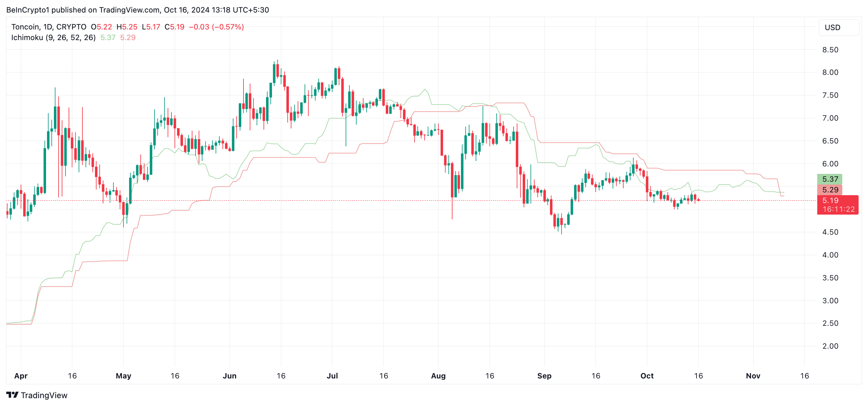Click the Toncoin, 1D, CRYPTO symbol title
The height and width of the screenshot is (406, 868).
(49, 27)
